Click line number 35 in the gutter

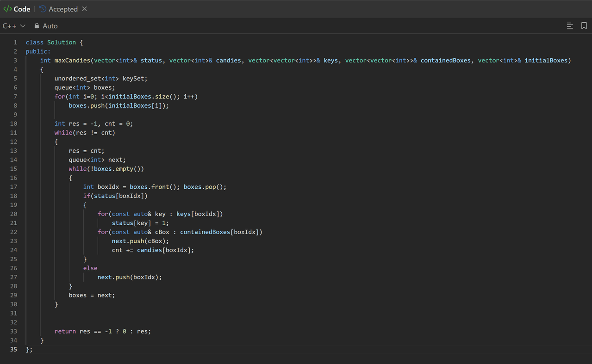13,349
